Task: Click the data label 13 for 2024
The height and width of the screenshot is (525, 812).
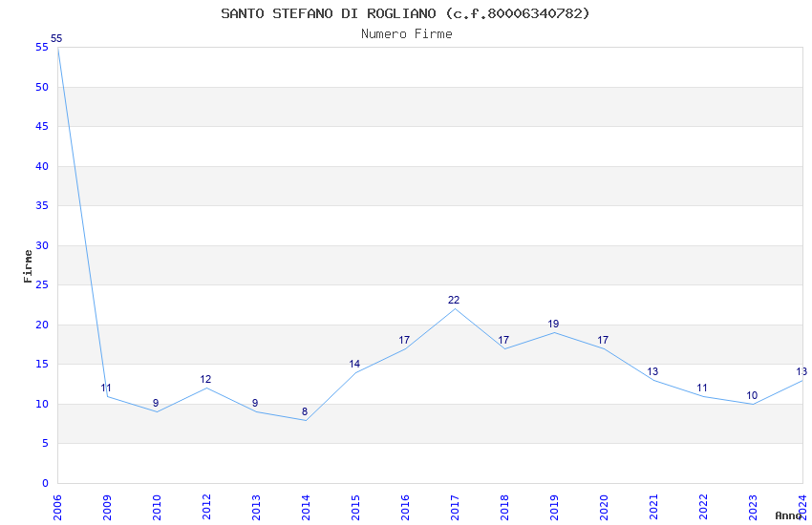Action: point(802,371)
